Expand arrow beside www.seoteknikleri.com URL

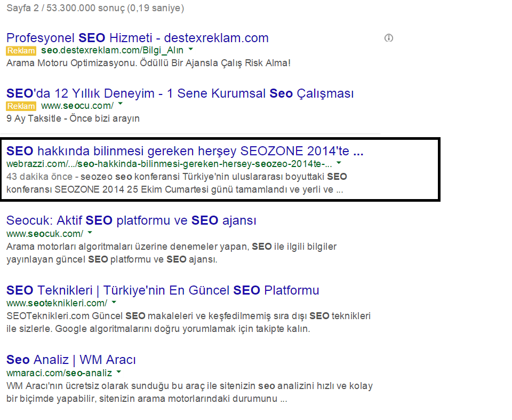pos(114,303)
